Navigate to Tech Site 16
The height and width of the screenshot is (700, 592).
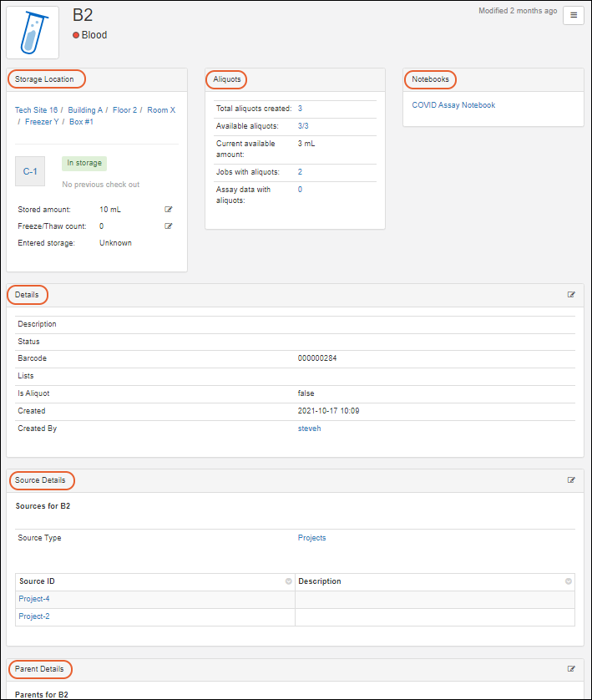point(36,110)
